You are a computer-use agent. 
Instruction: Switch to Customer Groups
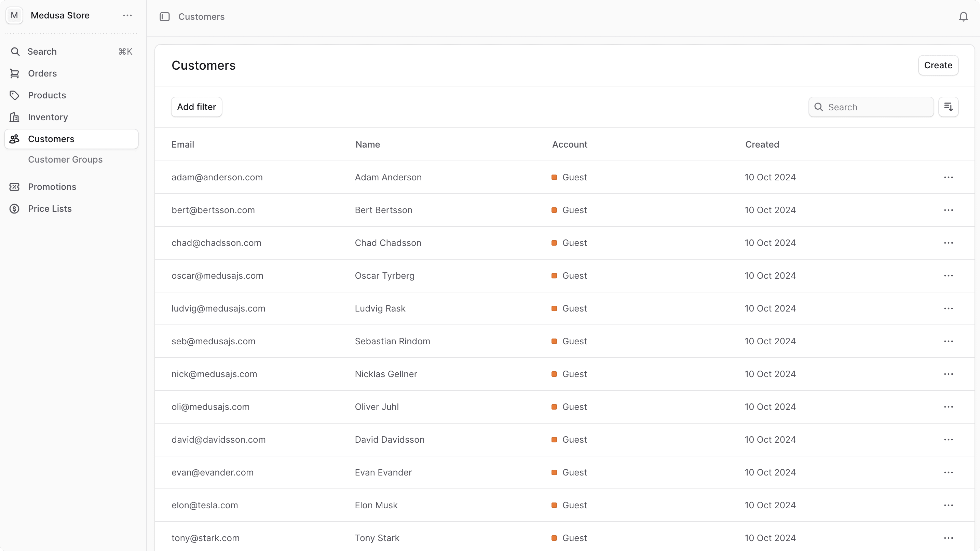coord(65,159)
